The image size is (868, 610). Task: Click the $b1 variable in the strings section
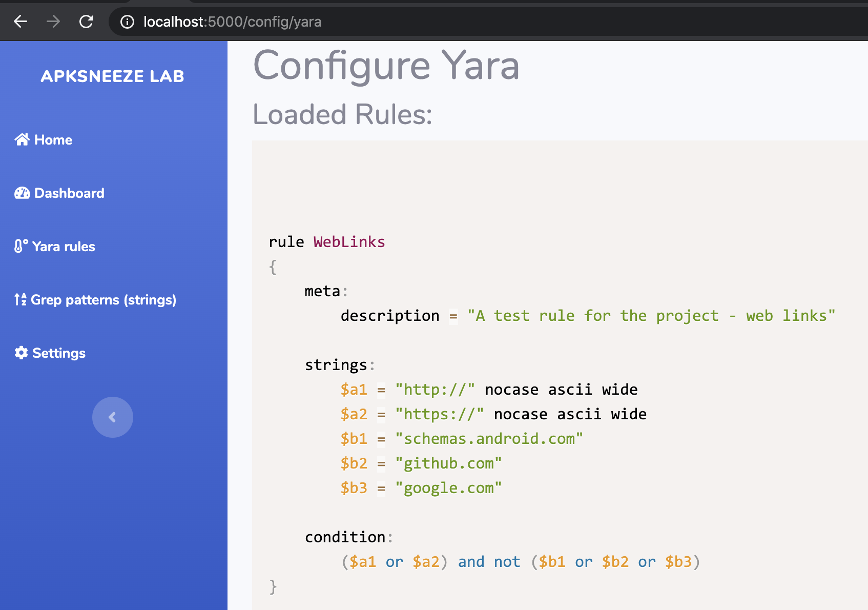point(354,439)
